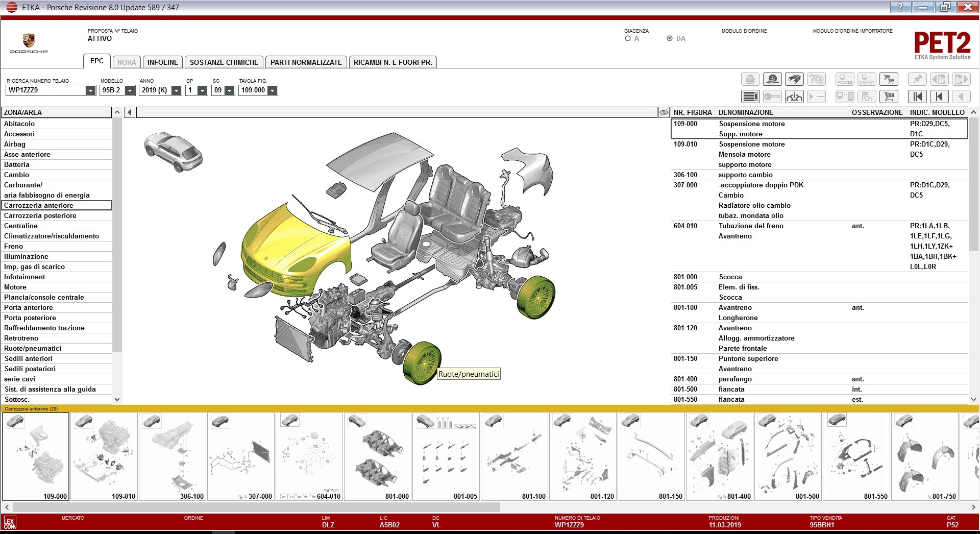Select Carrozzeria posteriore in the zone list
This screenshot has width=980, height=534.
click(x=56, y=215)
